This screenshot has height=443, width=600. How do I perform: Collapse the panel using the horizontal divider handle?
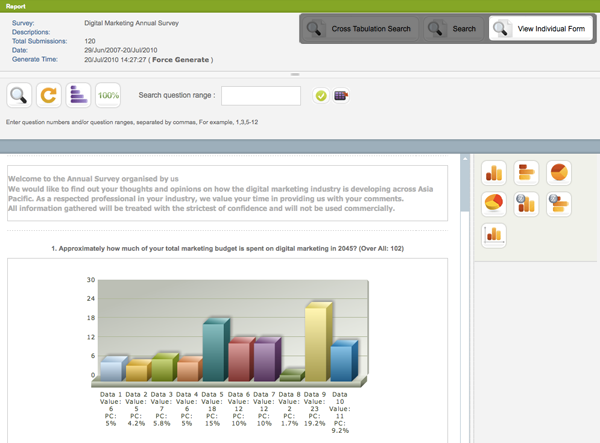(295, 75)
